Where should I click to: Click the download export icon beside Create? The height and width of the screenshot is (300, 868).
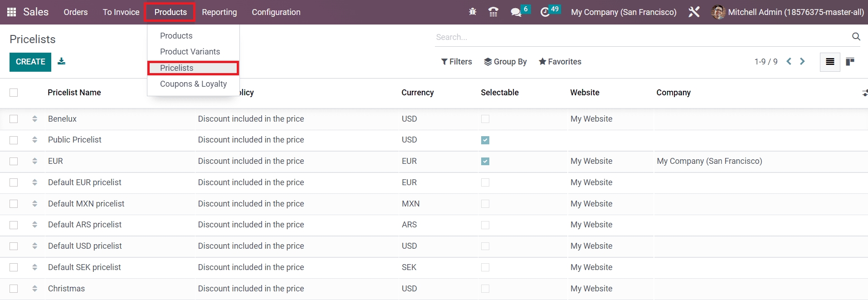(62, 62)
